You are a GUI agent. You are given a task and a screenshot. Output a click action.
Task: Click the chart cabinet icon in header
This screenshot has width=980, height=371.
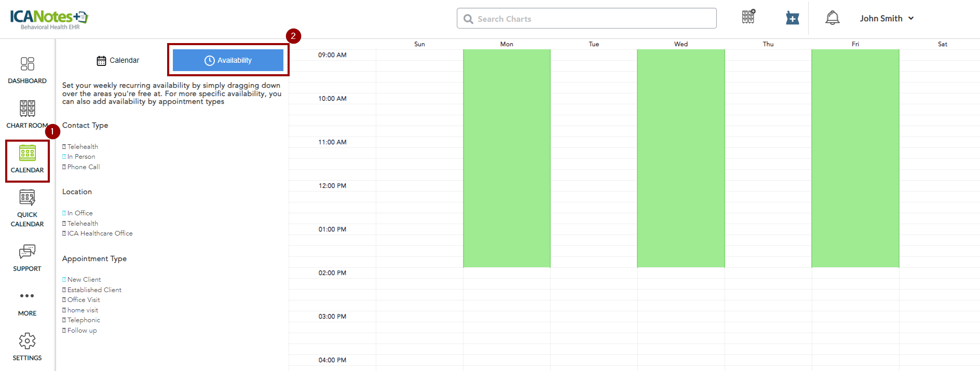pyautogui.click(x=748, y=17)
